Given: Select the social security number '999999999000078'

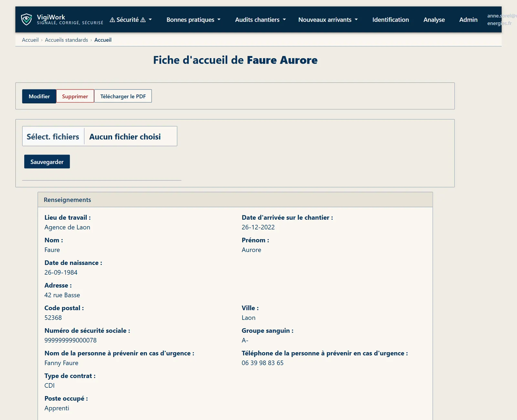Looking at the screenshot, I should 70,340.
